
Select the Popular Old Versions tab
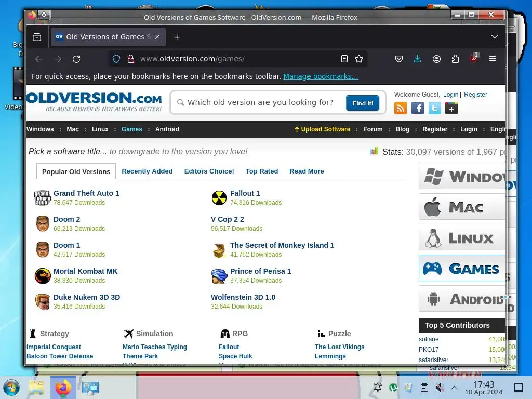tap(76, 171)
